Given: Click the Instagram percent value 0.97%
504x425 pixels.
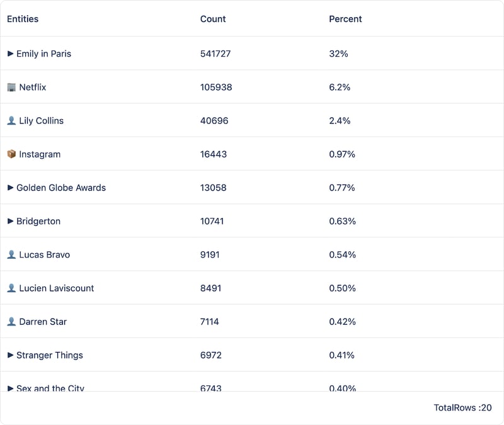Looking at the screenshot, I should [342, 154].
